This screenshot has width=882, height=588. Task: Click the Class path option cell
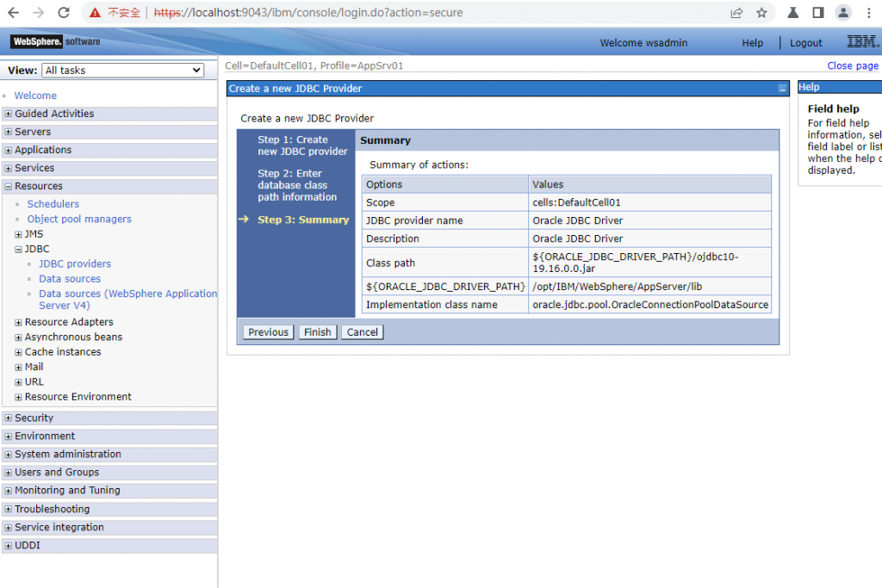pyautogui.click(x=445, y=263)
